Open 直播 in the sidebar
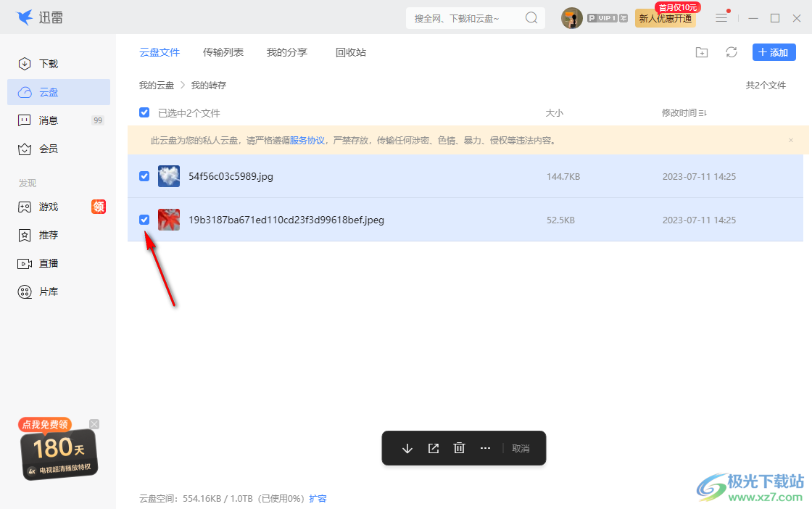Screen dimensions: 812x509 59,263
